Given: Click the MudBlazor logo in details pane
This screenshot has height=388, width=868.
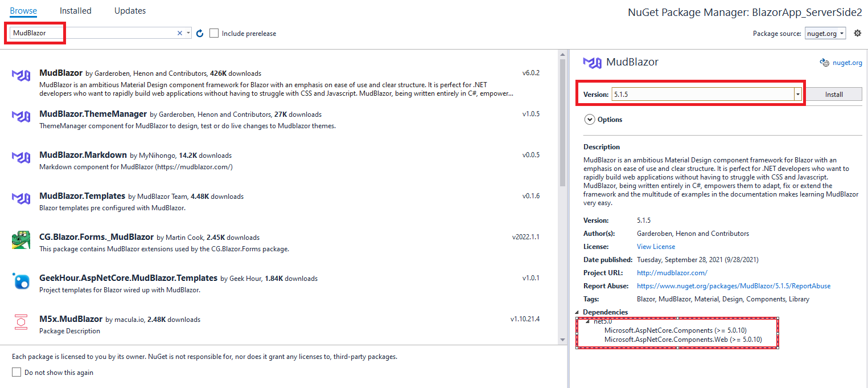Looking at the screenshot, I should coord(593,63).
